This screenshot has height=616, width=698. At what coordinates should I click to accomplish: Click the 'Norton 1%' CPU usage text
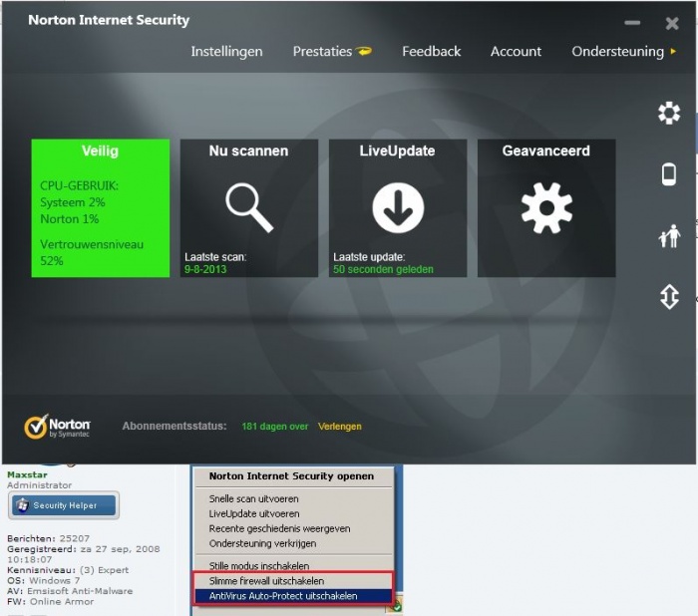pos(70,219)
